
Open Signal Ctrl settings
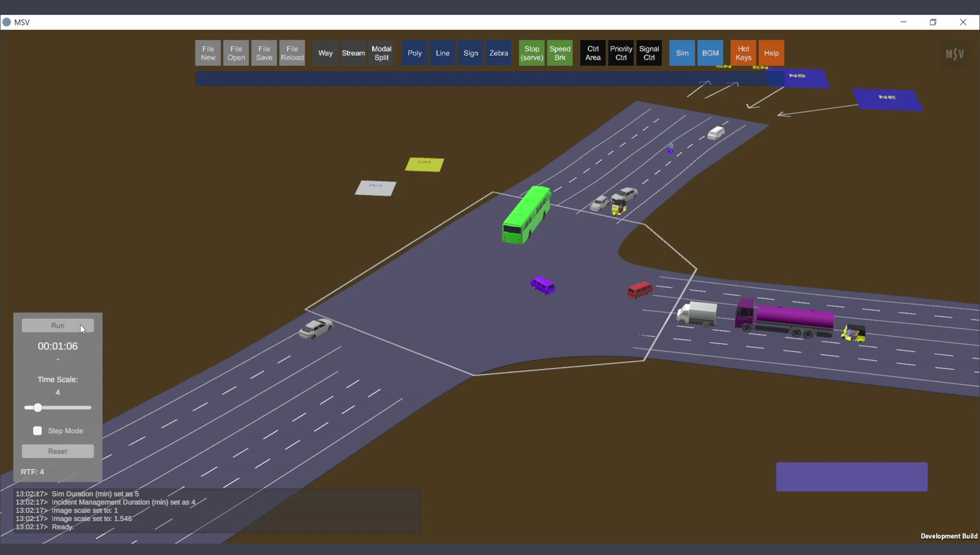tap(649, 53)
